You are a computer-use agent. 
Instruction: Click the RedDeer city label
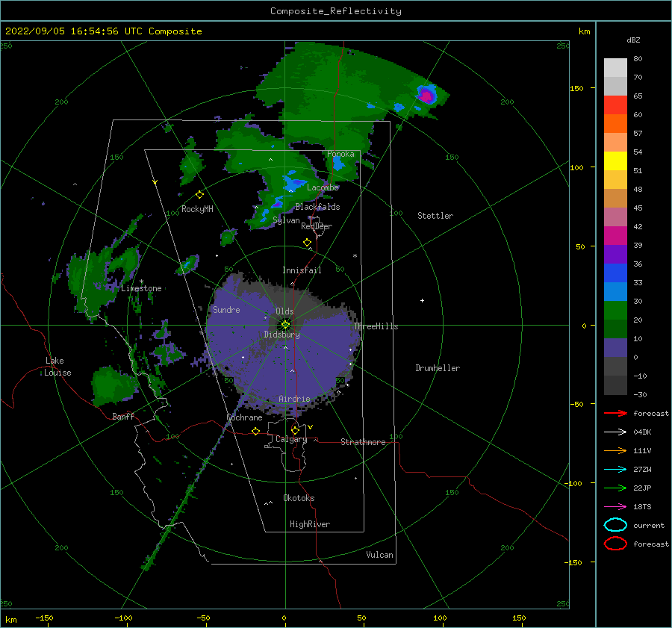point(317,226)
